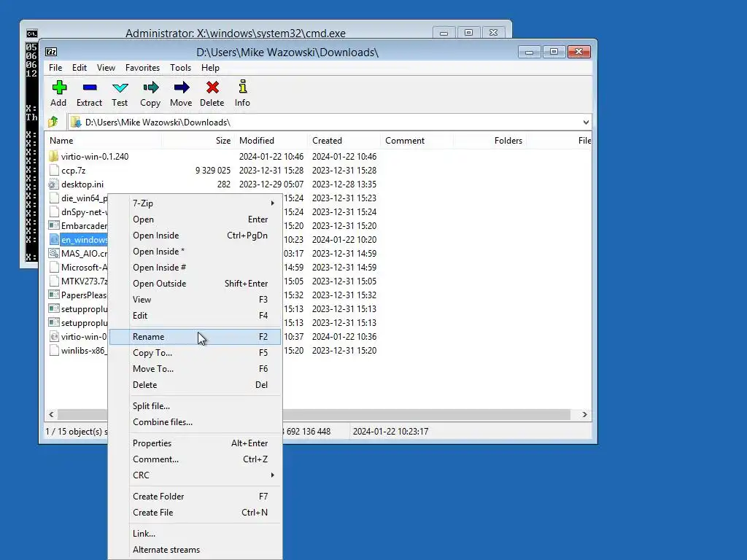Sort by the Folders column header
747x560 pixels.
point(489,141)
